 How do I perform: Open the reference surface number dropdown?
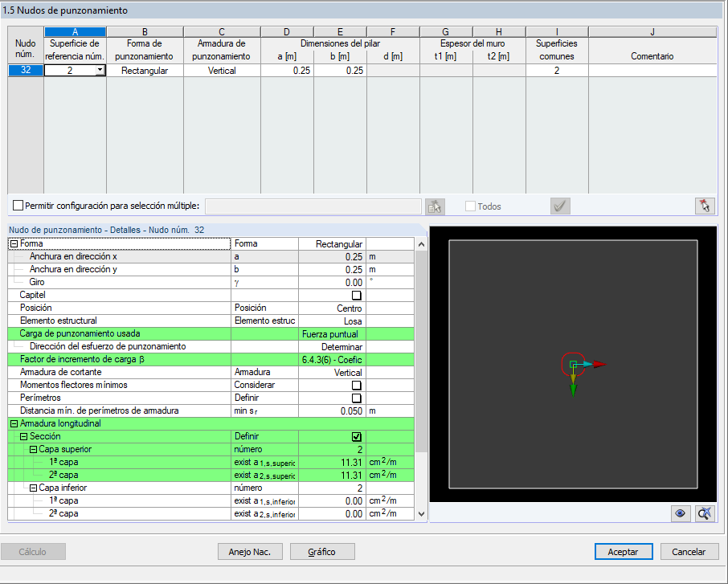pos(100,70)
